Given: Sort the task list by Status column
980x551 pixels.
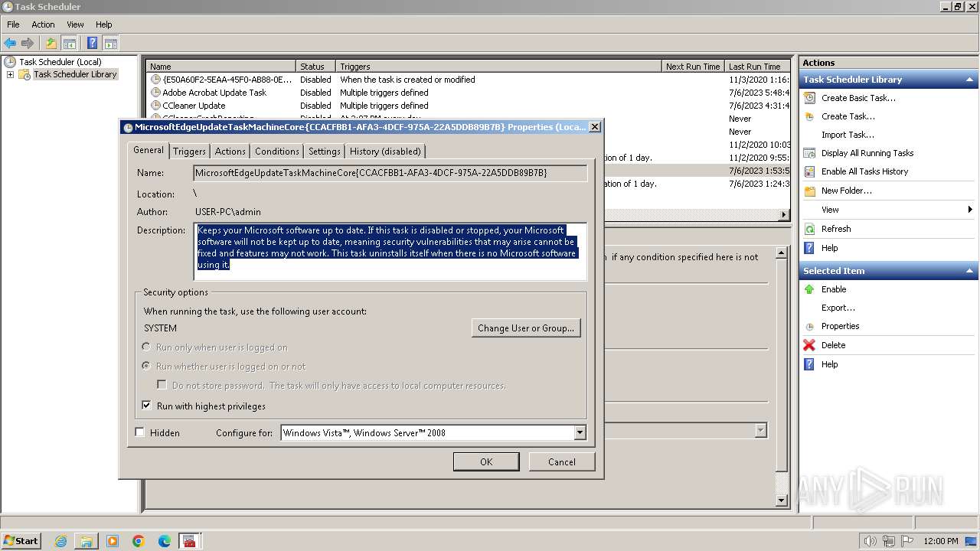Looking at the screenshot, I should tap(316, 67).
